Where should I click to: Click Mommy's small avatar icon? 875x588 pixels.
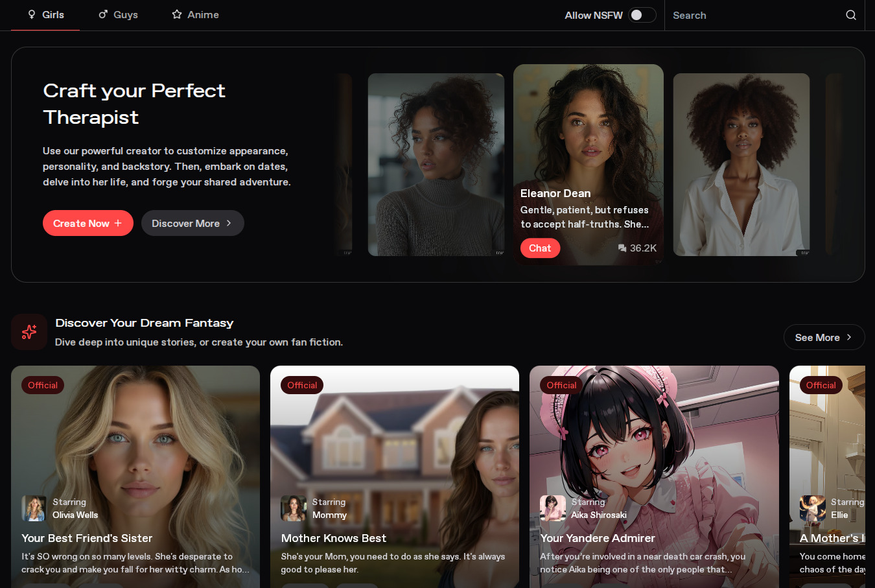[x=293, y=508]
